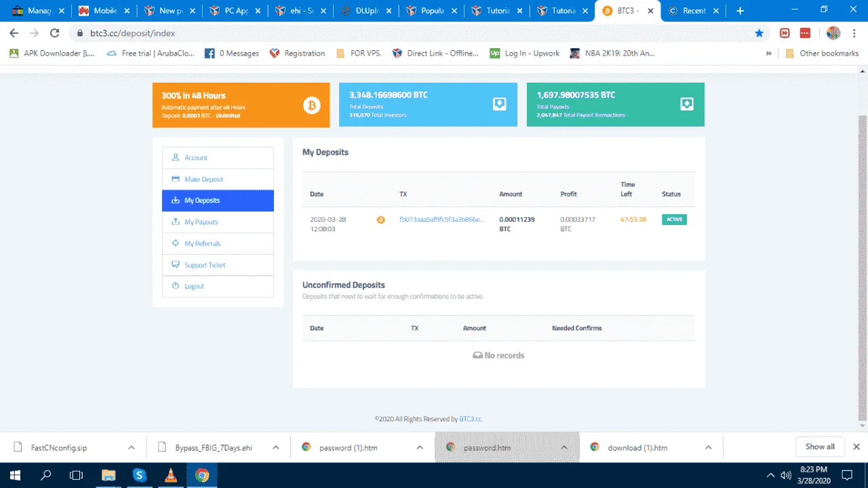Show hidden system tray icons
868x488 pixels.
[770, 475]
